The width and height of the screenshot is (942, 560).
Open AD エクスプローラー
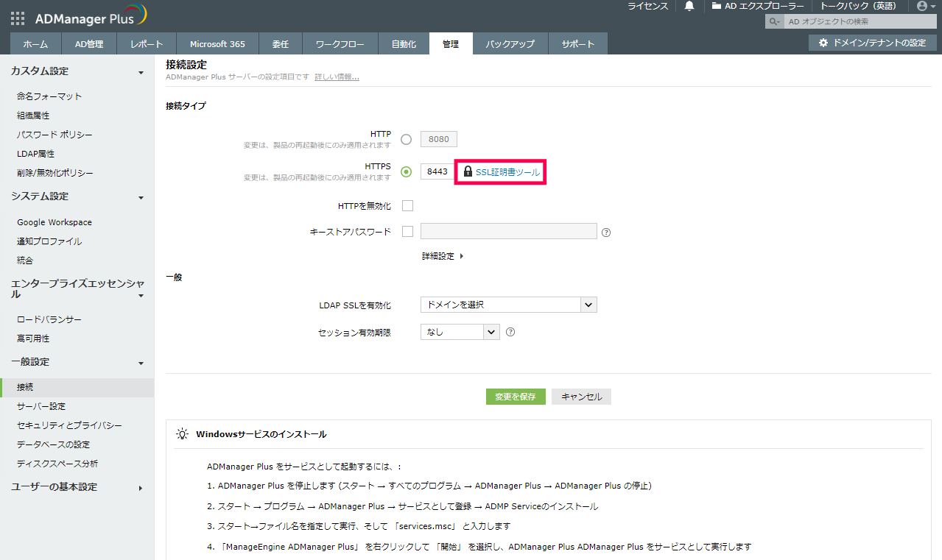point(757,6)
